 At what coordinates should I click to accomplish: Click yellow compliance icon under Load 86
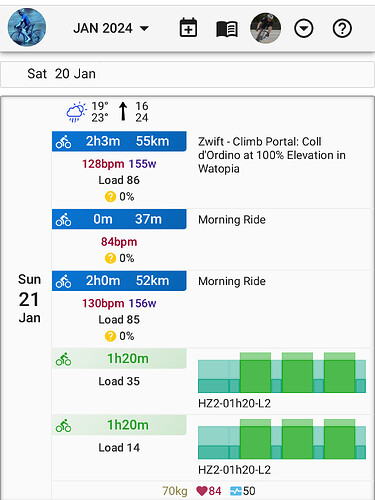(110, 197)
